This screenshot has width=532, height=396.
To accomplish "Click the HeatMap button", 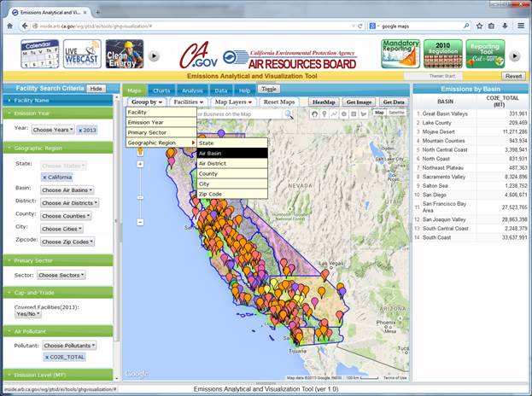I will tap(323, 102).
